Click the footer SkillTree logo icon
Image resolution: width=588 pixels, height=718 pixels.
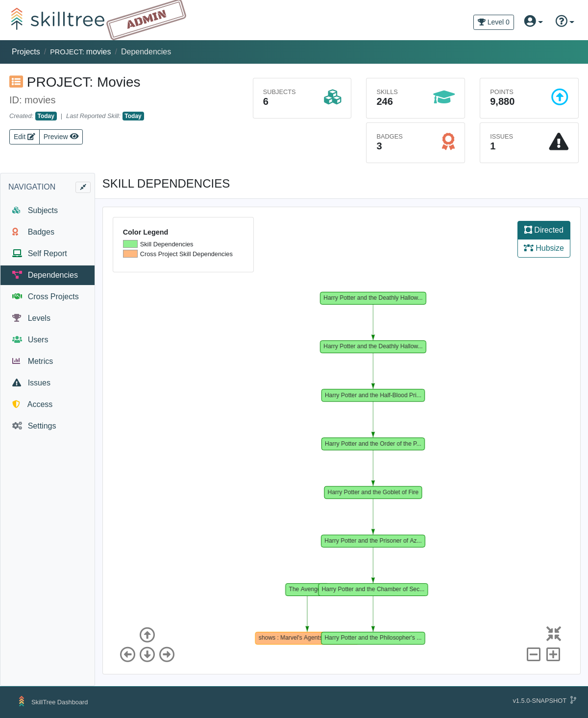[22, 701]
